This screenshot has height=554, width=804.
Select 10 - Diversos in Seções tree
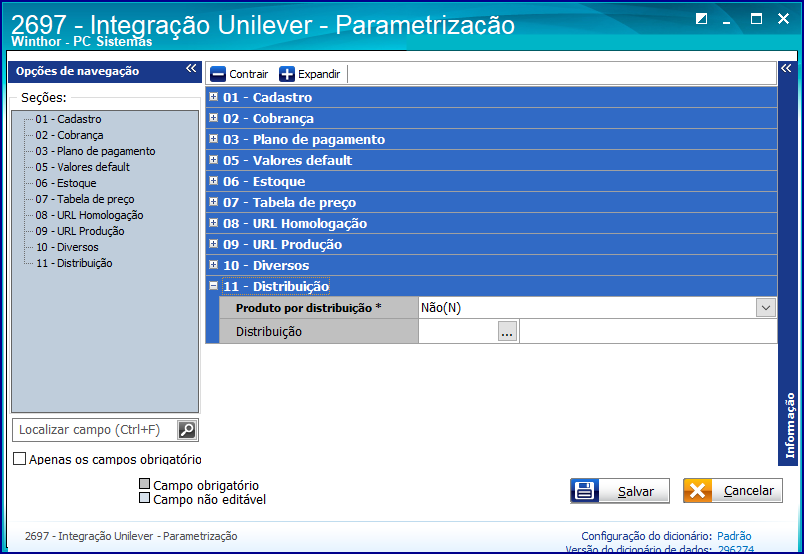coord(67,247)
